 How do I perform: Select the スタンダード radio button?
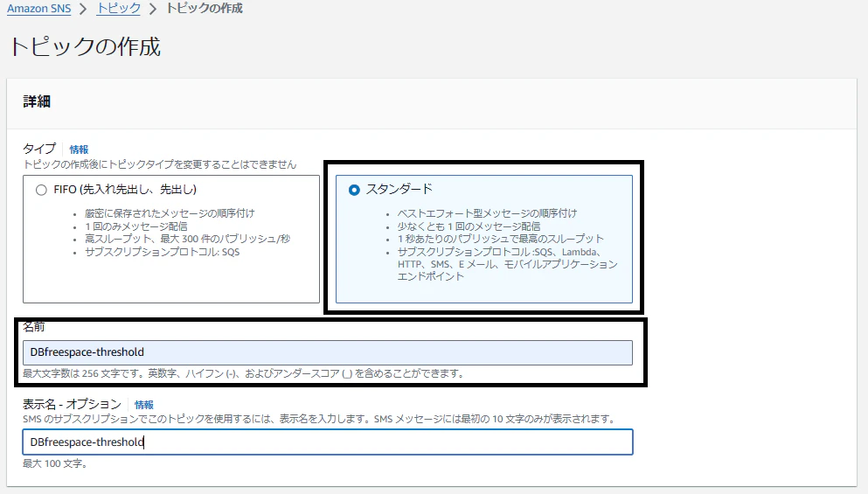[354, 190]
